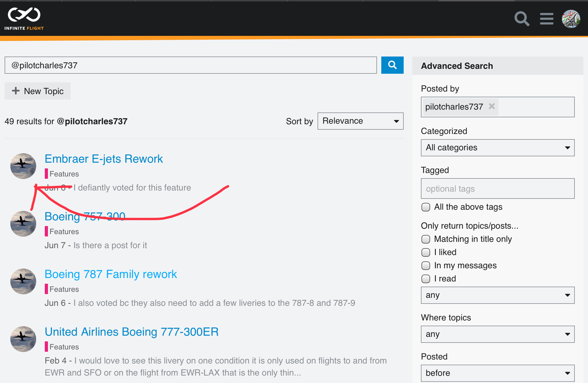The width and height of the screenshot is (588, 383).
Task: Open the Sort by Relevance dropdown
Action: click(360, 121)
